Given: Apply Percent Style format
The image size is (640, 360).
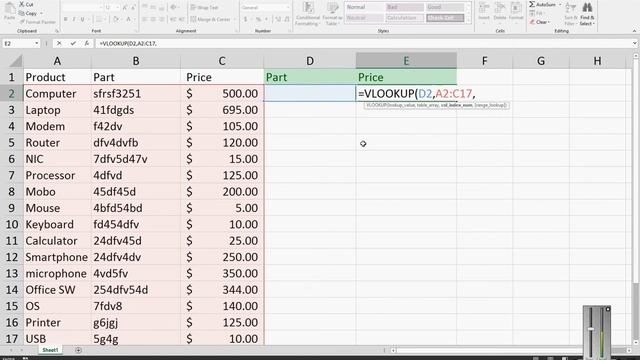Looking at the screenshot, I should [x=258, y=19].
